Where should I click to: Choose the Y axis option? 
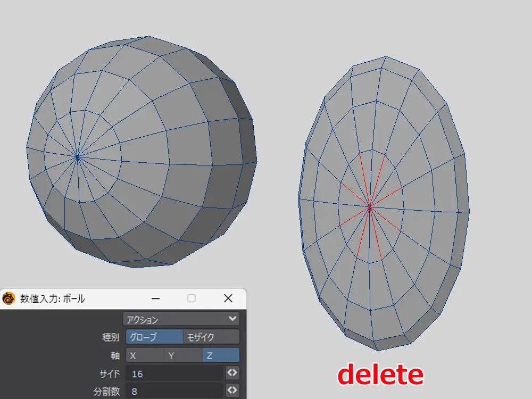coord(182,355)
